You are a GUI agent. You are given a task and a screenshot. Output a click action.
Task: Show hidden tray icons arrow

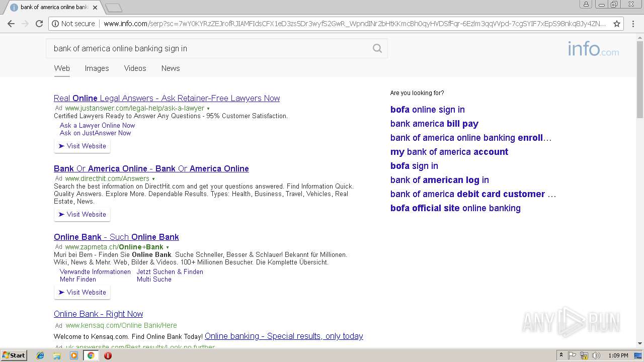(561, 355)
